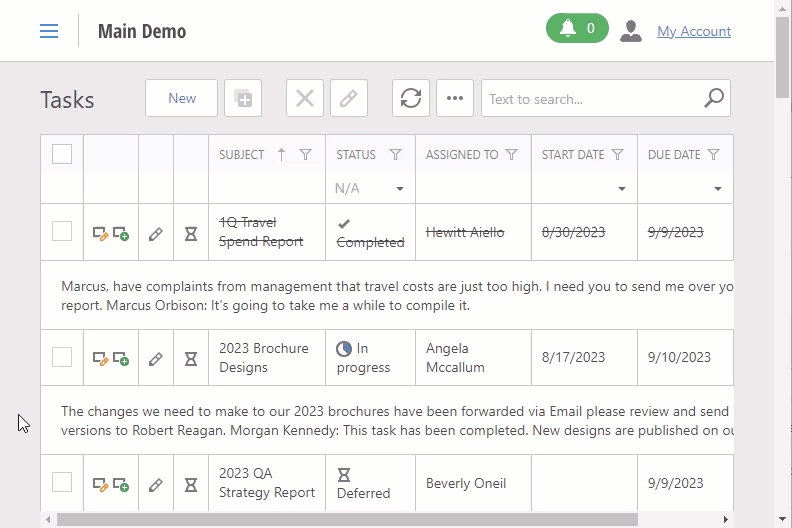
Task: Open the STATUS column filter funnel
Action: pyautogui.click(x=395, y=155)
